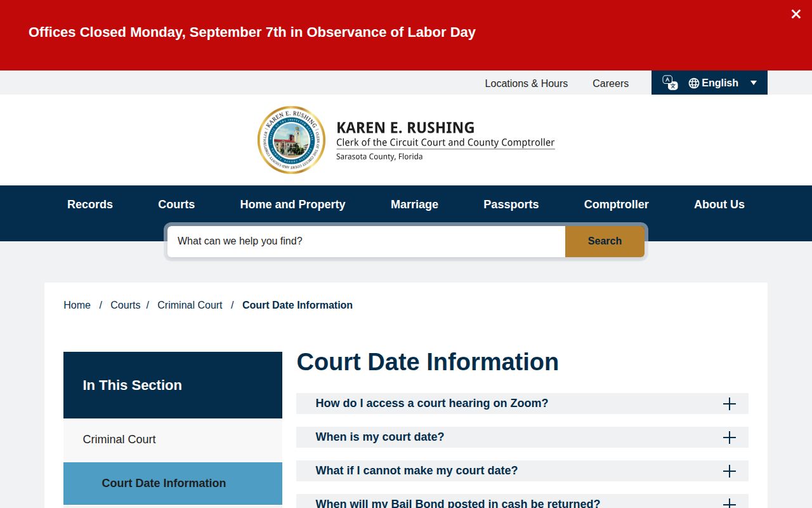Click the translate language icon
Viewport: 812px width, 508px height.
(x=670, y=83)
